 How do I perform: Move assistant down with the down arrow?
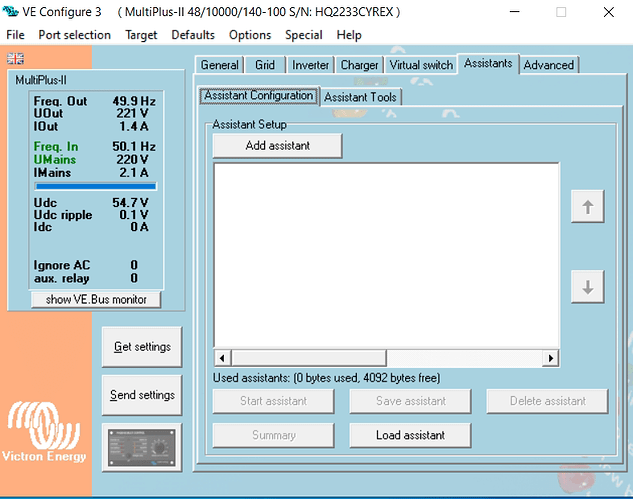pyautogui.click(x=587, y=287)
